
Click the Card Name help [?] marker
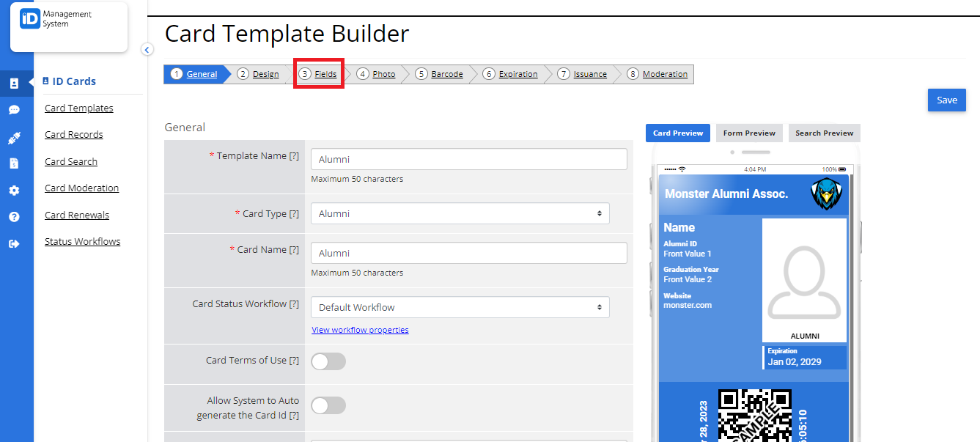click(x=294, y=250)
